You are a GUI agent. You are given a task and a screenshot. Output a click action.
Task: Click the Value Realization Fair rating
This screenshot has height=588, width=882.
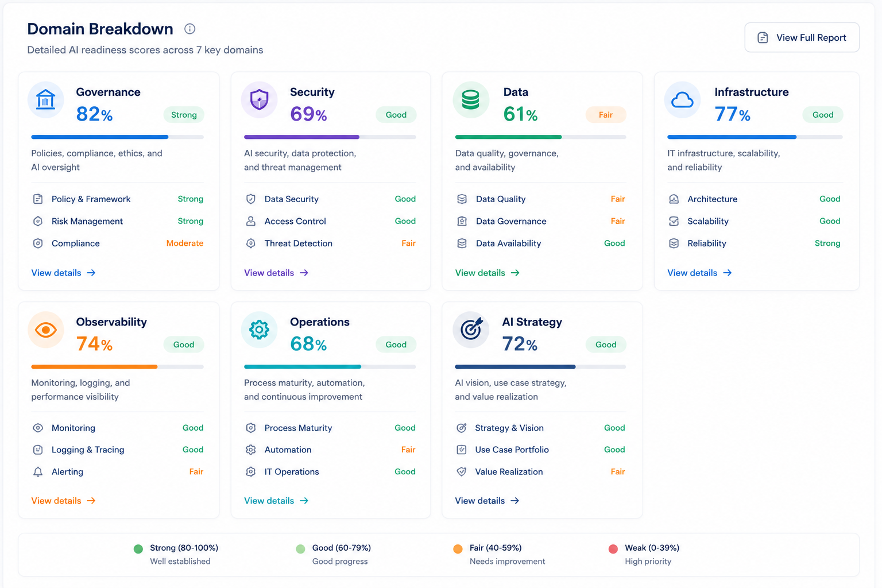click(x=618, y=472)
